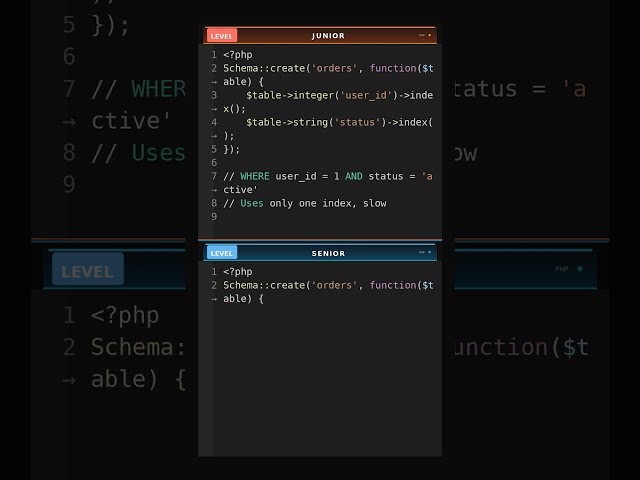
Task: Click line number 9 in JUNIOR panel gutter
Action: 214,217
